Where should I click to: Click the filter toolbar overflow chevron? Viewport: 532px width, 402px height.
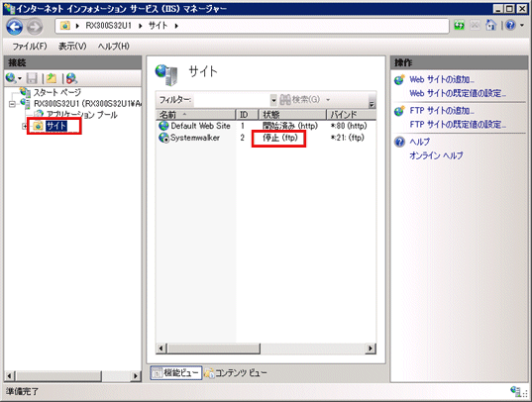[372, 103]
